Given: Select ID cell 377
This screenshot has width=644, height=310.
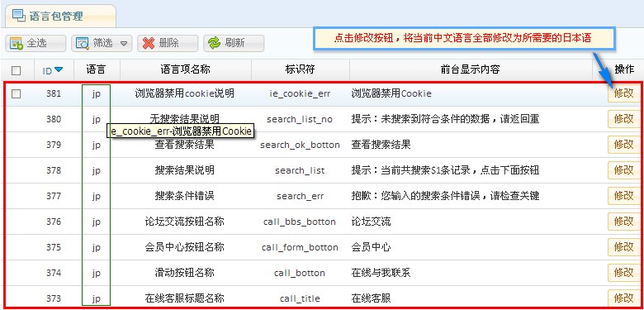Looking at the screenshot, I should tap(54, 196).
